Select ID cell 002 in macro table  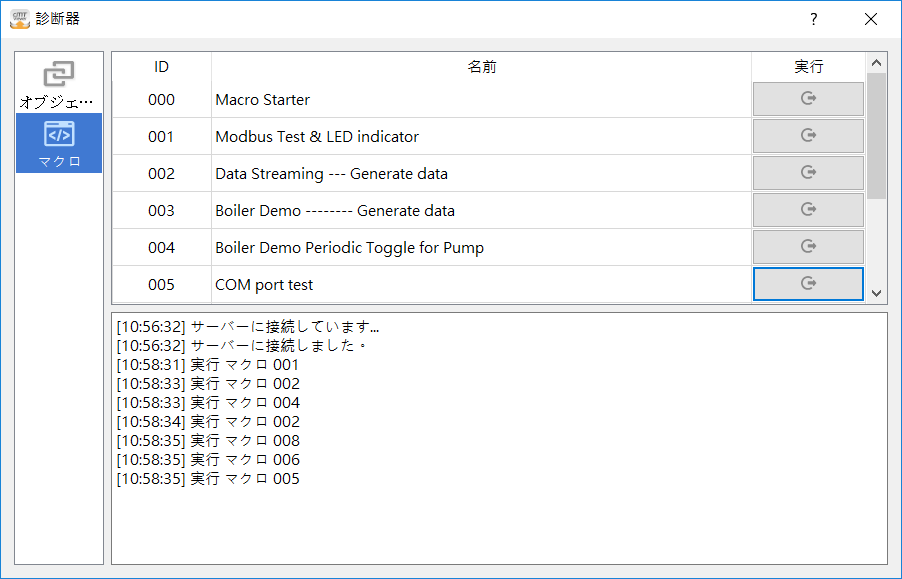pos(161,174)
